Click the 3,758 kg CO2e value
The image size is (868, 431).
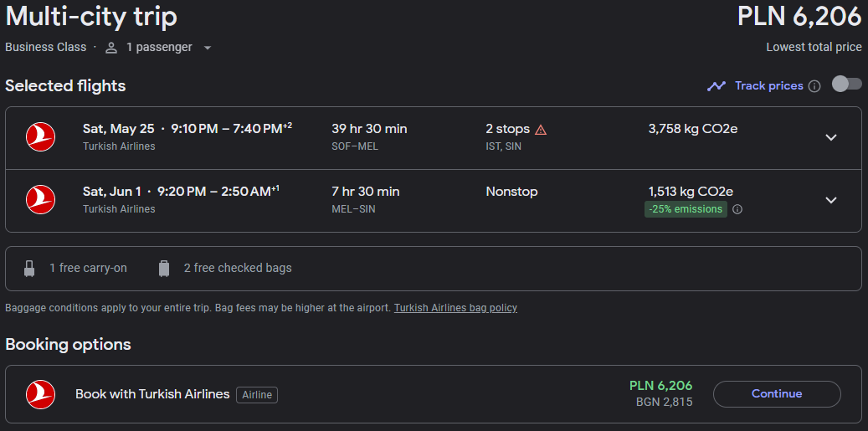tap(692, 129)
